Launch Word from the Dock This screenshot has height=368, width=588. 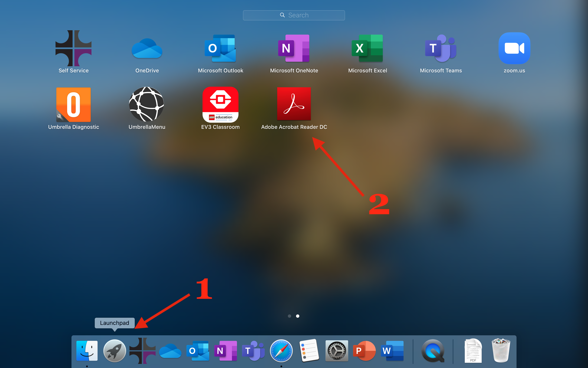pyautogui.click(x=392, y=351)
